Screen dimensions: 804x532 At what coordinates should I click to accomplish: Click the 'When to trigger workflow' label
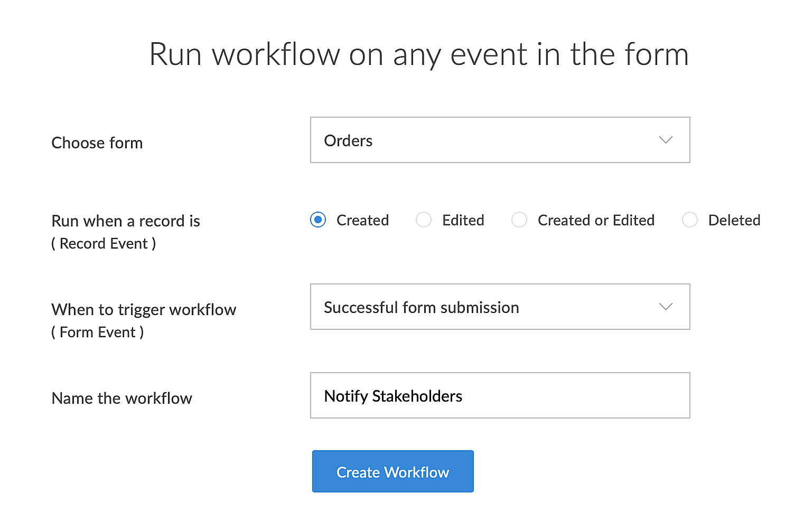144,310
